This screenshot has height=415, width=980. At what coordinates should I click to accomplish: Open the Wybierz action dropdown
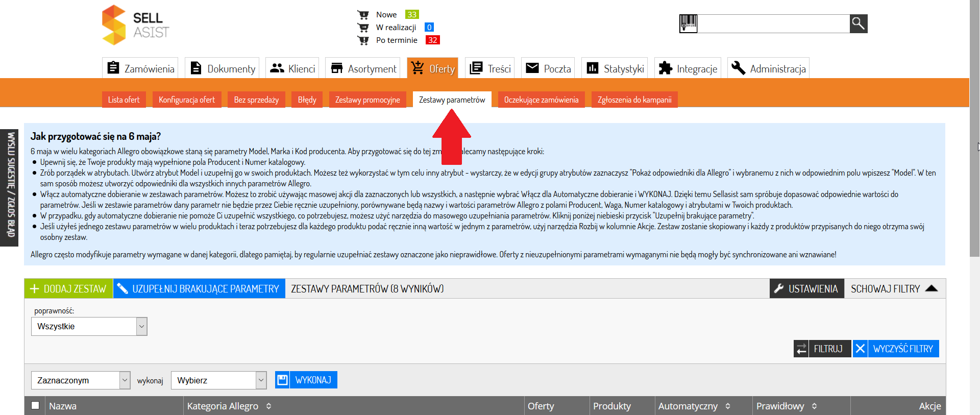pos(219,380)
